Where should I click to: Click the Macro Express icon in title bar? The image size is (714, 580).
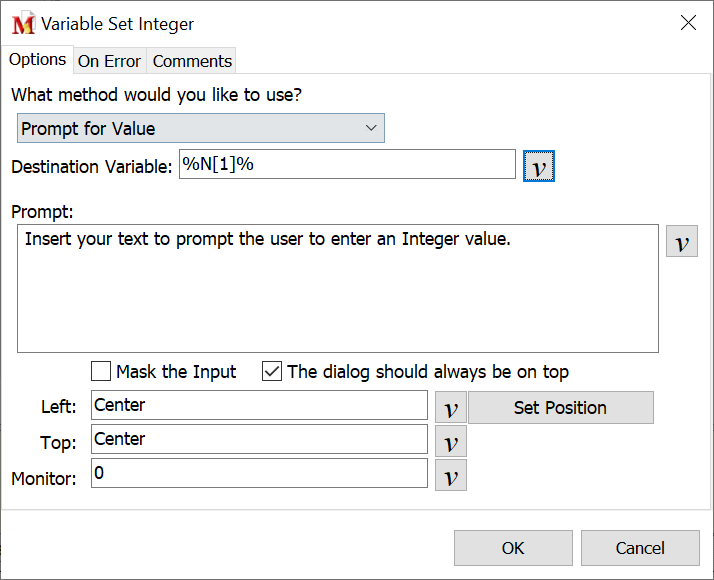point(22,24)
